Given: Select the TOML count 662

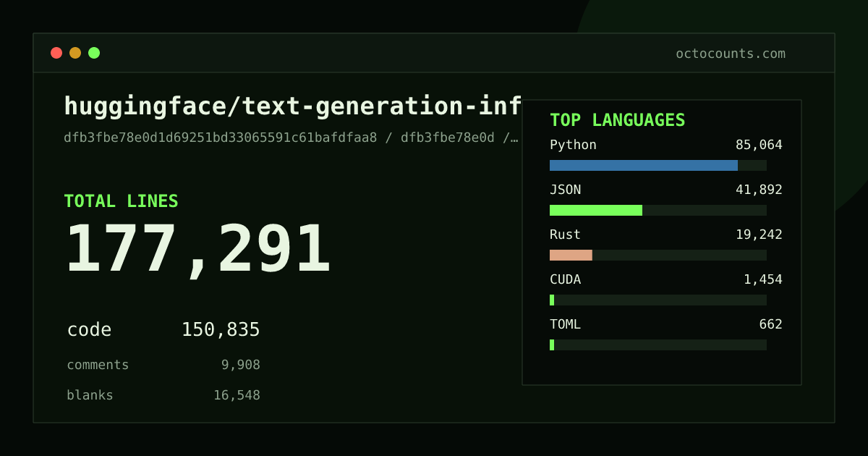Looking at the screenshot, I should pyautogui.click(x=770, y=324).
